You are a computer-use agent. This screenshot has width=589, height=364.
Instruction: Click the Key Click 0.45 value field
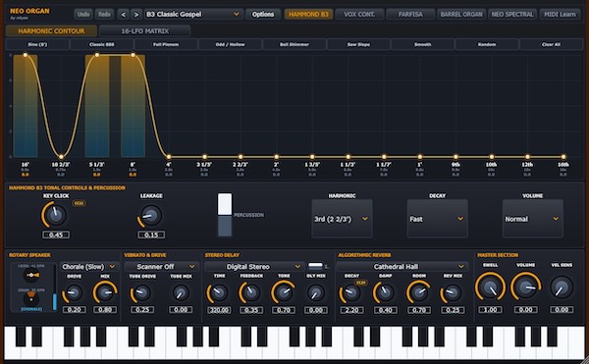point(56,234)
